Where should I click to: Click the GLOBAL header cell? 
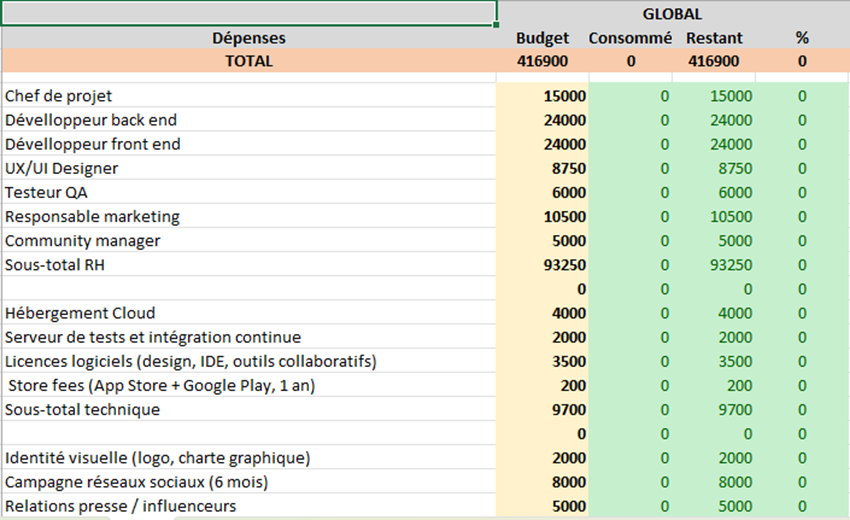672,14
